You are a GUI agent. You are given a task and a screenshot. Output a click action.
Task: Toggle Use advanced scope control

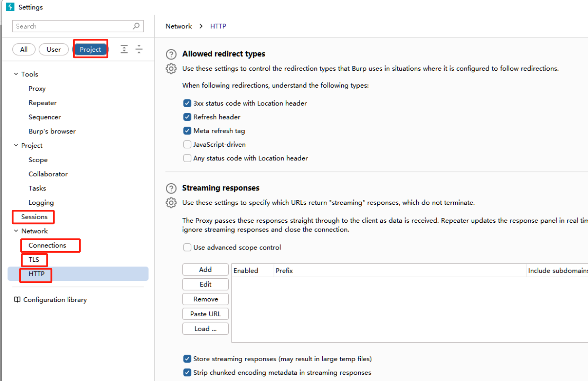(x=187, y=247)
